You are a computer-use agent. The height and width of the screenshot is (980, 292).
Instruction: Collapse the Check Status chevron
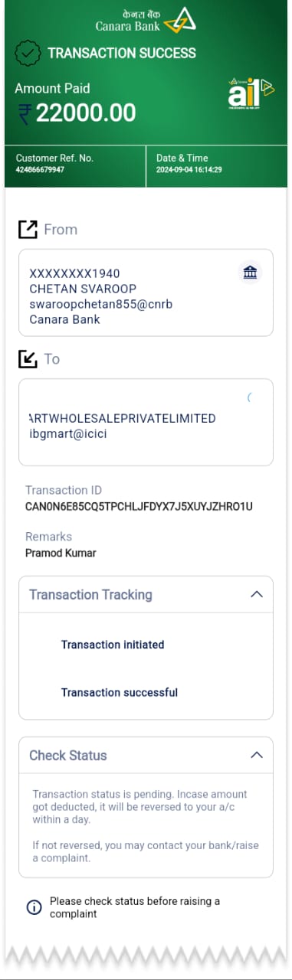coord(257,755)
